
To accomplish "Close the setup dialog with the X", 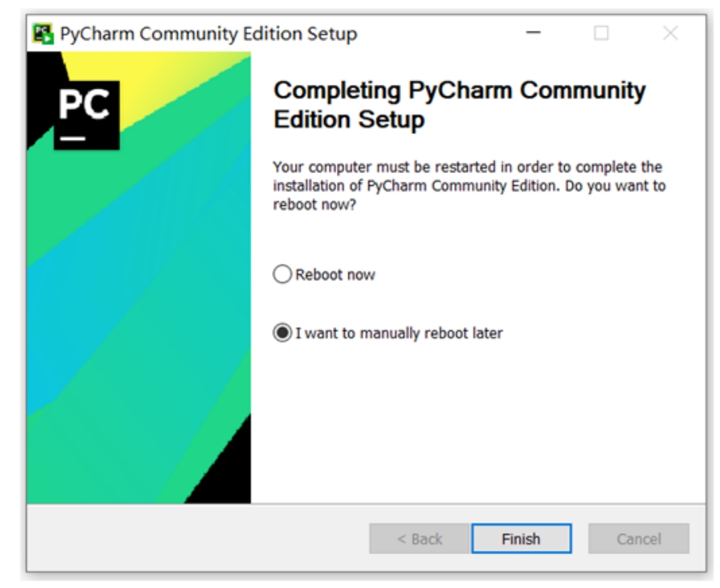I will 671,33.
